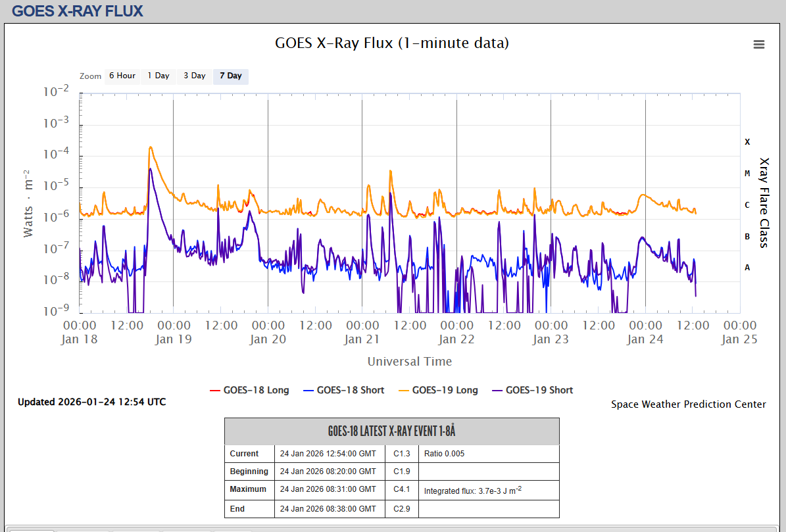This screenshot has height=532, width=786.
Task: Click the Updated timestamp text
Action: click(91, 402)
